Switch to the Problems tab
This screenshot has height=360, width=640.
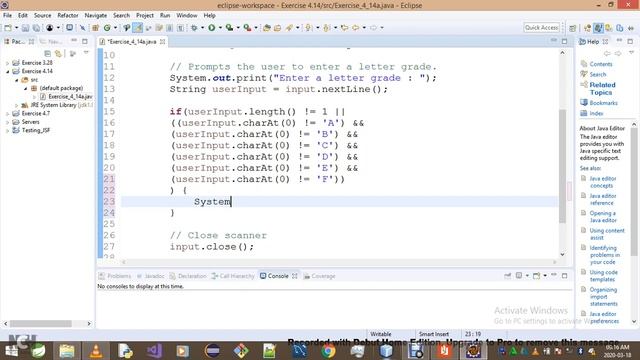click(x=115, y=276)
